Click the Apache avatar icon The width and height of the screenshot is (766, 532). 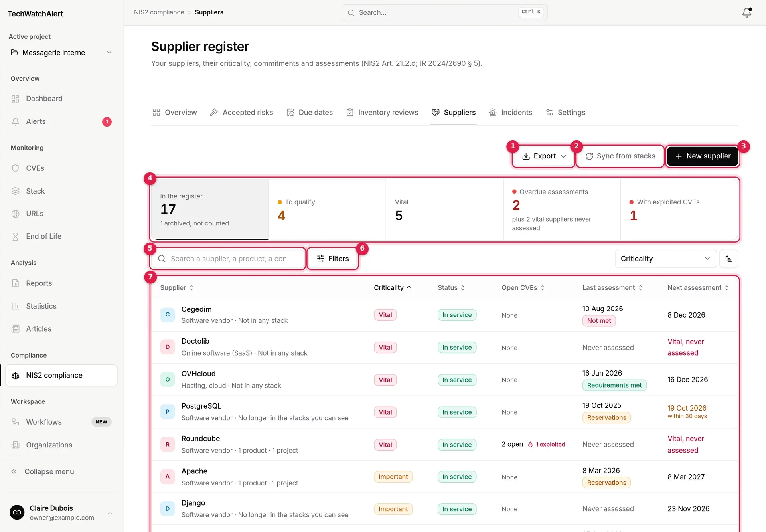168,476
